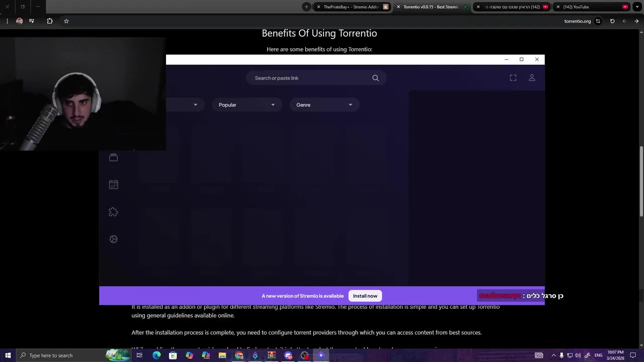This screenshot has height=362, width=644.
Task: Open the media control playlist icon
Action: pos(32,21)
